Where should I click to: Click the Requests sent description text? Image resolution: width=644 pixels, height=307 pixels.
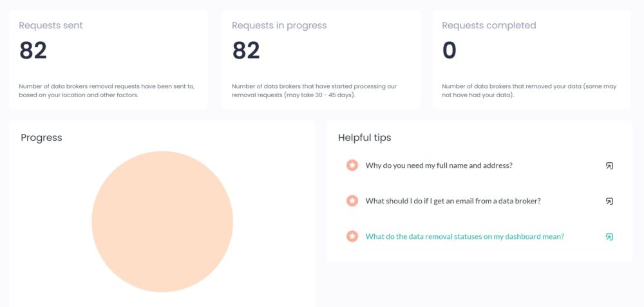107,91
